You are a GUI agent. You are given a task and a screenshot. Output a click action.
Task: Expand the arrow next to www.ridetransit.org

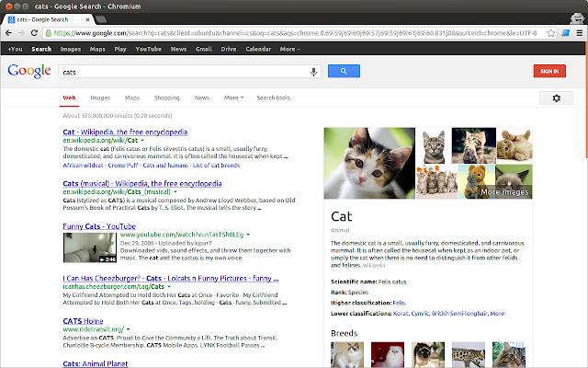click(x=129, y=329)
